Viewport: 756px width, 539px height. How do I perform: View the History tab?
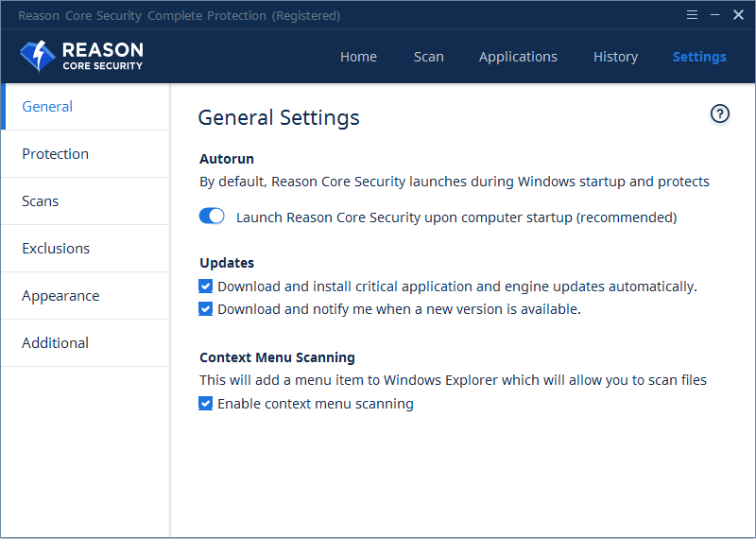click(x=615, y=57)
